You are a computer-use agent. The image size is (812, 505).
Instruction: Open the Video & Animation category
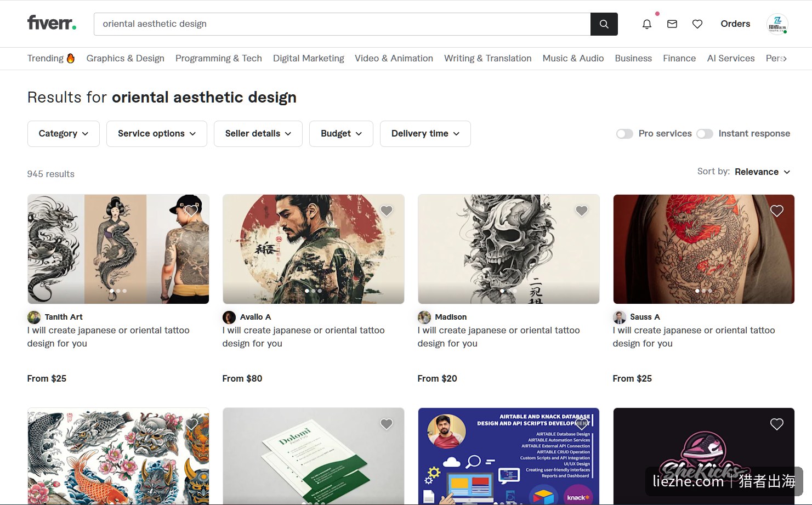point(394,59)
